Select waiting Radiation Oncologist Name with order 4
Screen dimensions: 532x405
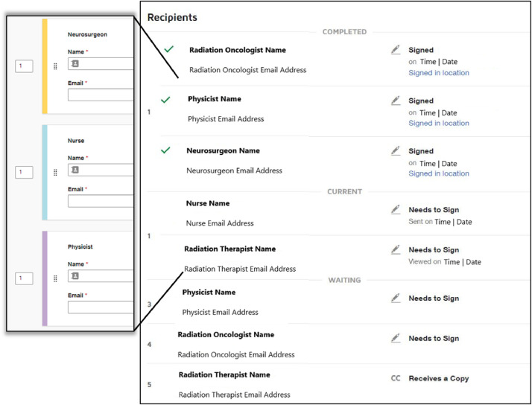tap(226, 335)
